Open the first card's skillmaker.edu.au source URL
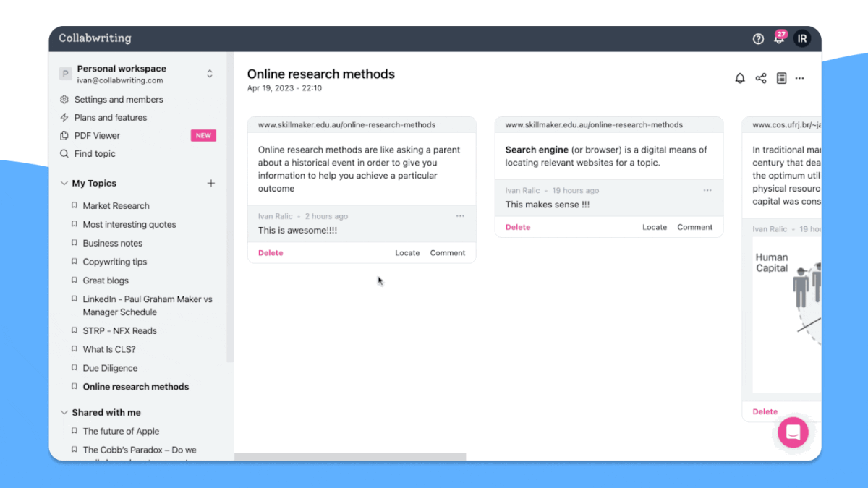The height and width of the screenshot is (488, 868). tap(346, 125)
